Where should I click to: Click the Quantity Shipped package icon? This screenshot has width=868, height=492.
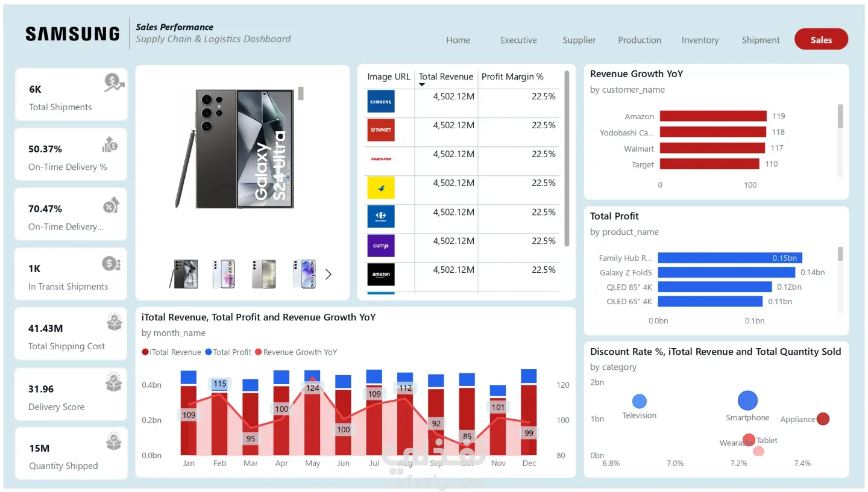[114, 441]
